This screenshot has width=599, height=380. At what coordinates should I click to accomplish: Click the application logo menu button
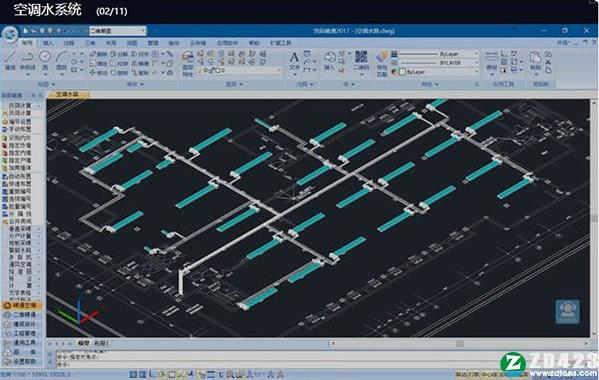(x=10, y=35)
